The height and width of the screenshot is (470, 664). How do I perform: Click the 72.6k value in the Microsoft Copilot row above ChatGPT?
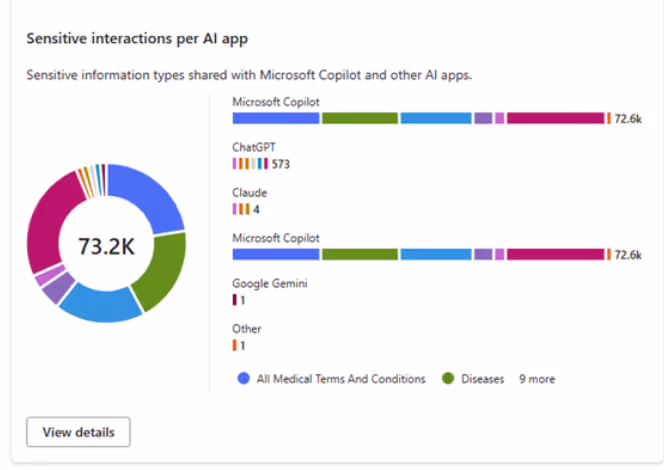[x=628, y=119]
